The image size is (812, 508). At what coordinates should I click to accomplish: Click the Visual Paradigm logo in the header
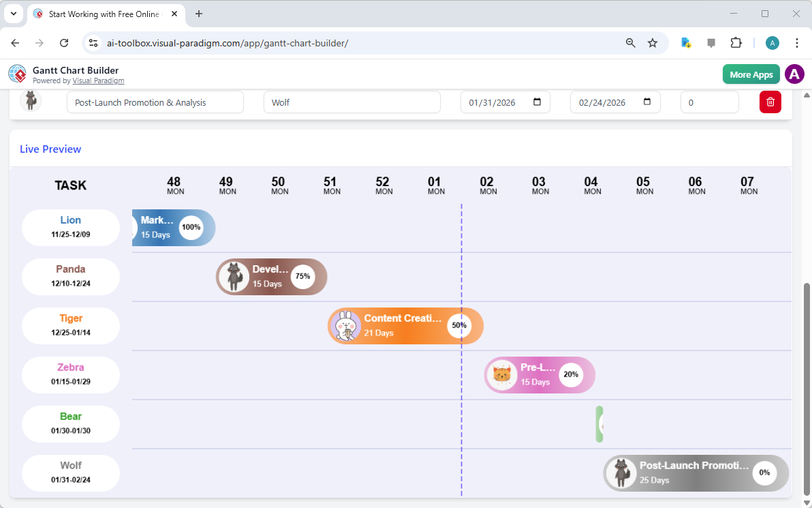coord(17,74)
